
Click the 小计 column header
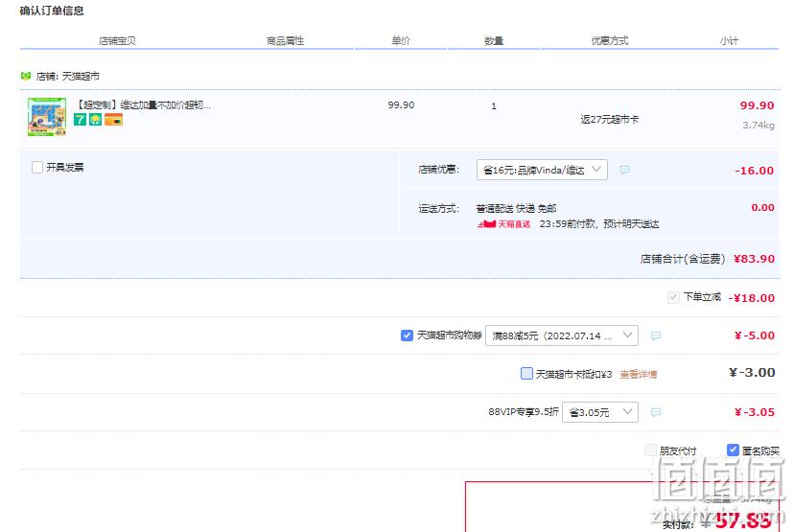(729, 40)
